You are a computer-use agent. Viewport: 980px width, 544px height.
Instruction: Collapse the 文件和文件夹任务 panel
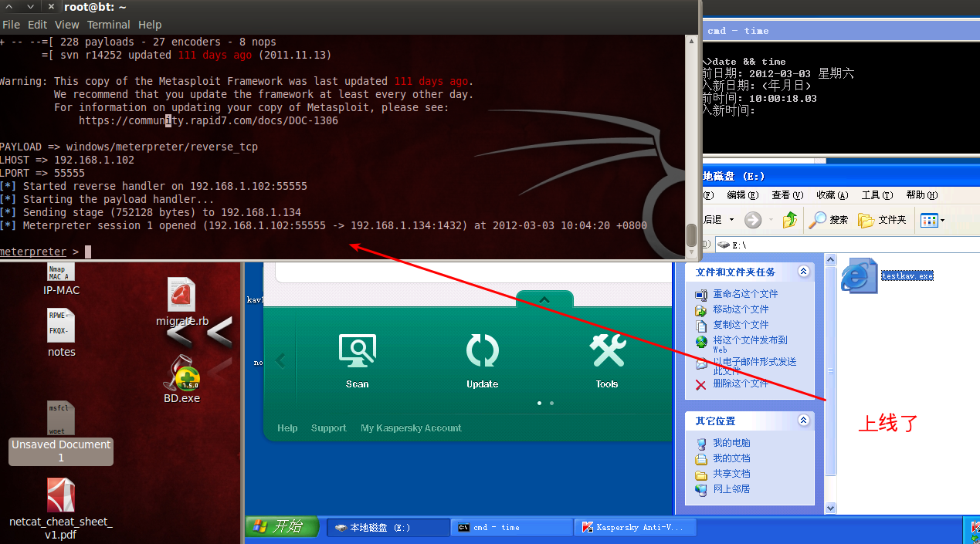pos(804,272)
